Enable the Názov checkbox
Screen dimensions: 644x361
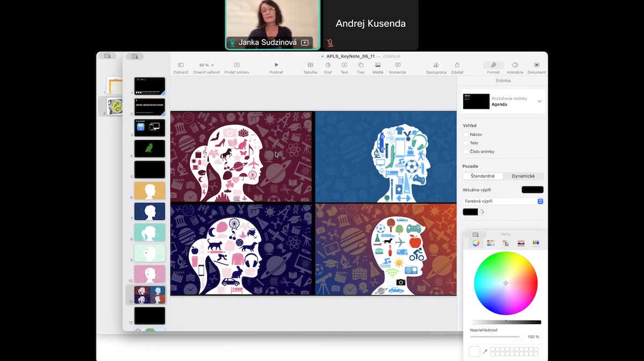(x=466, y=135)
